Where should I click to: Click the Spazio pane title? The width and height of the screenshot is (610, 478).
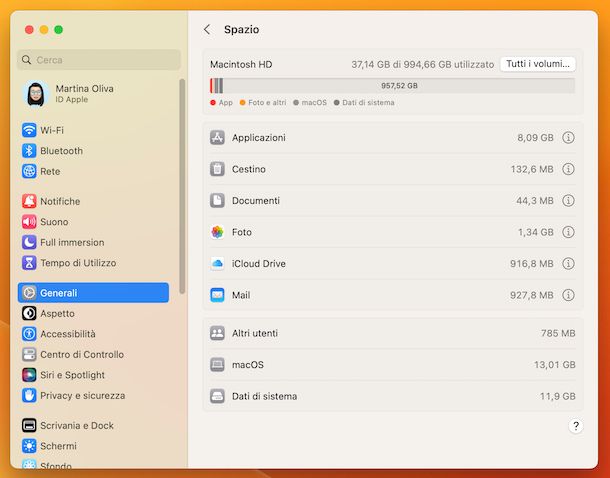click(x=242, y=30)
